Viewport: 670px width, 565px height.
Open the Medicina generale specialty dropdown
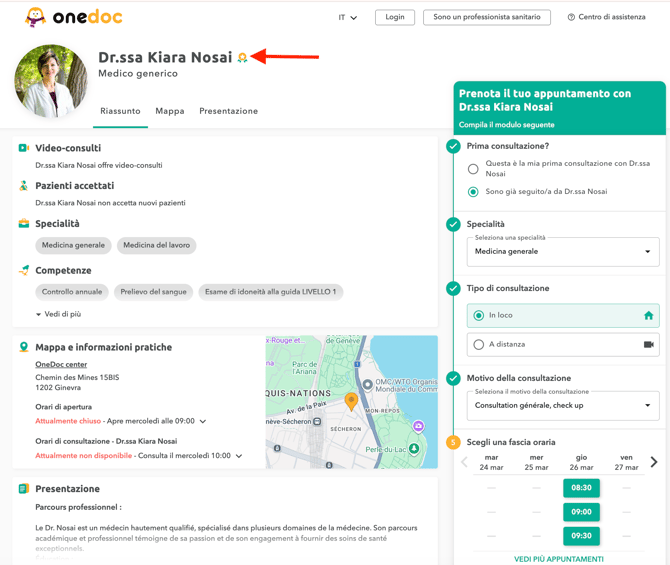click(x=563, y=251)
